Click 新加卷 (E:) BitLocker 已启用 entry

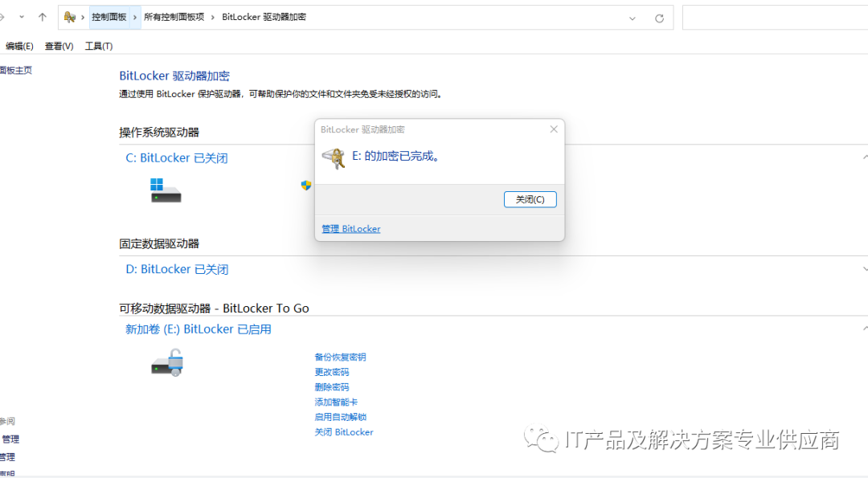[199, 329]
